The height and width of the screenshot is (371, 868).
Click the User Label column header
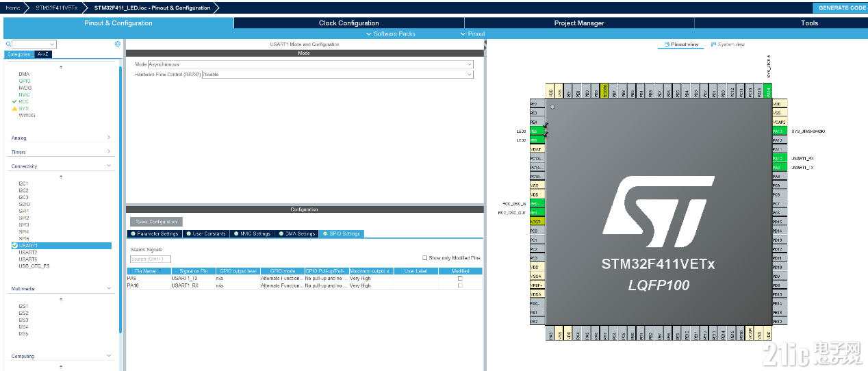tap(416, 271)
